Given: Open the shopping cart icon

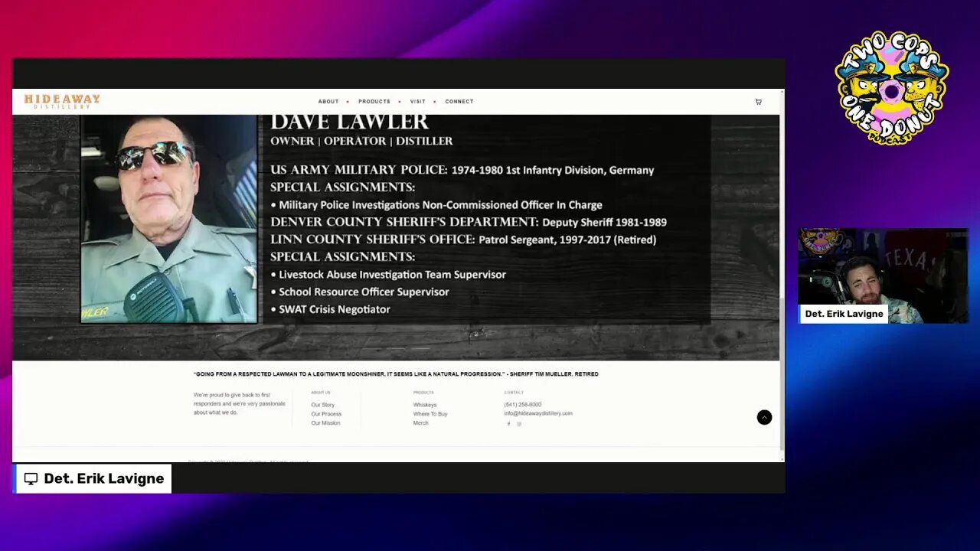Looking at the screenshot, I should (758, 102).
